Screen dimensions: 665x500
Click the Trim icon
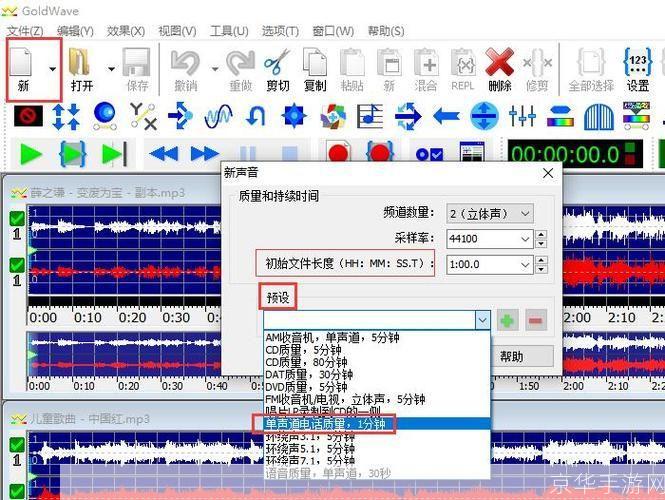(537, 63)
